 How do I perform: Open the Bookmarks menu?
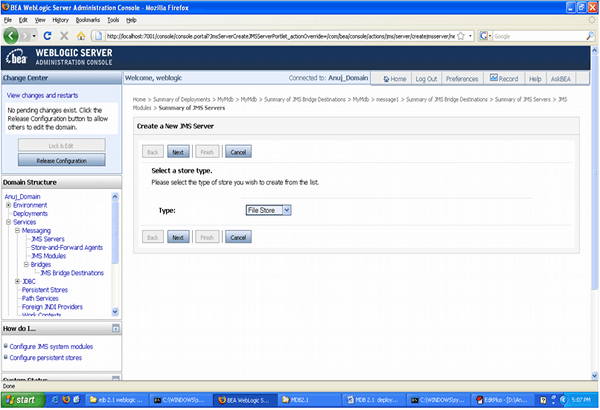coord(90,19)
